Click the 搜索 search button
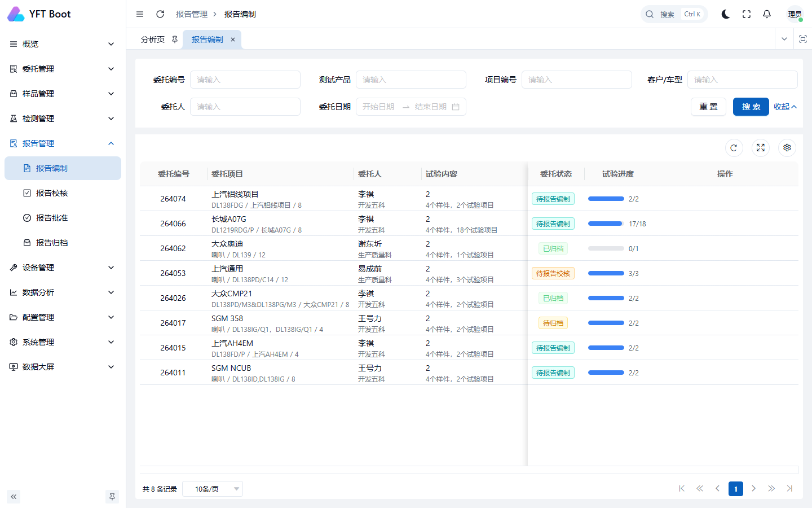Image resolution: width=812 pixels, height=508 pixels. [x=751, y=107]
